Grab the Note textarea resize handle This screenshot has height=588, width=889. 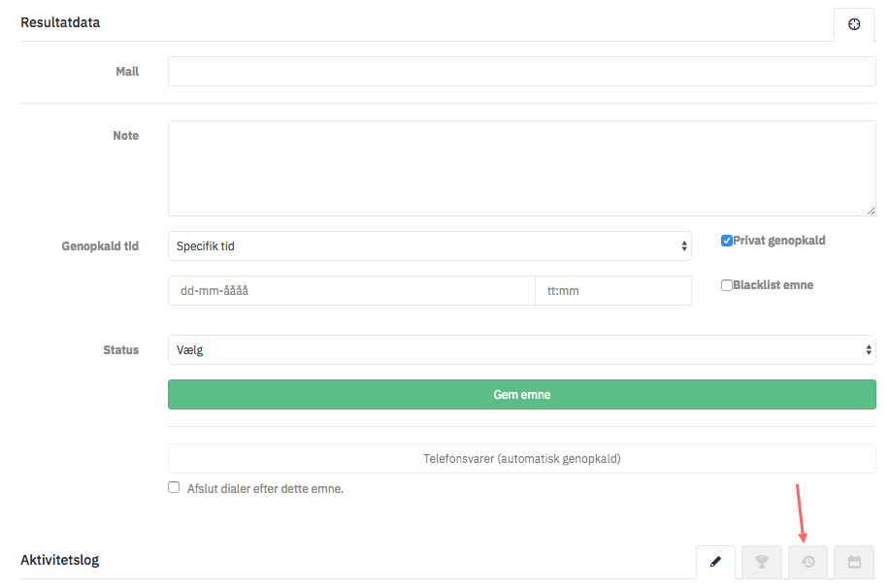point(871,211)
